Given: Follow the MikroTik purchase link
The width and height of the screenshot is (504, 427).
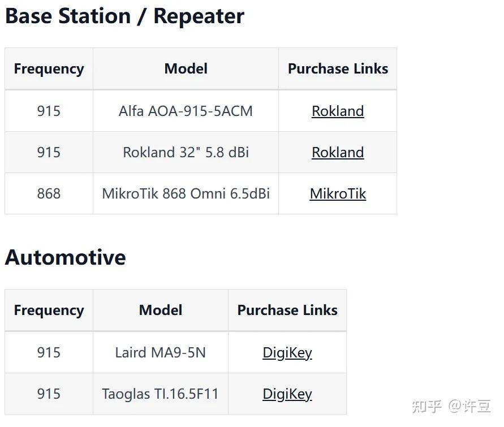Looking at the screenshot, I should tap(338, 193).
